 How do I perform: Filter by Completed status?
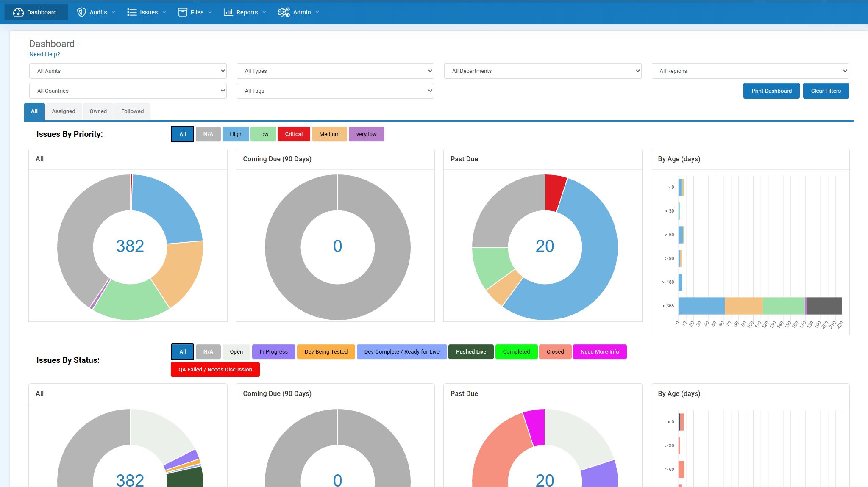[x=516, y=351]
